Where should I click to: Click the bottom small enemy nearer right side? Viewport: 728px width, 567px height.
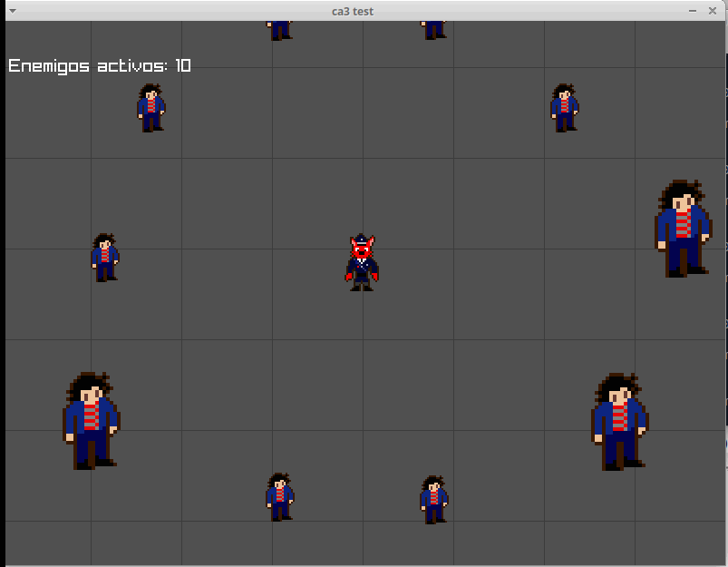coord(433,499)
